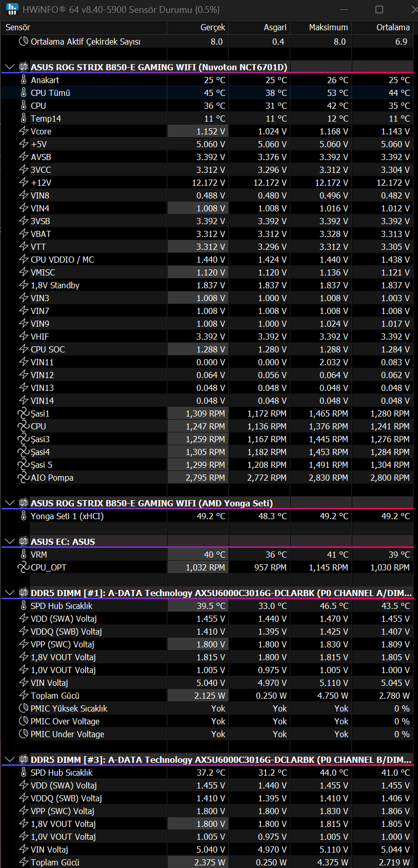Maximize the HWiNFO sensor window

(379, 9)
